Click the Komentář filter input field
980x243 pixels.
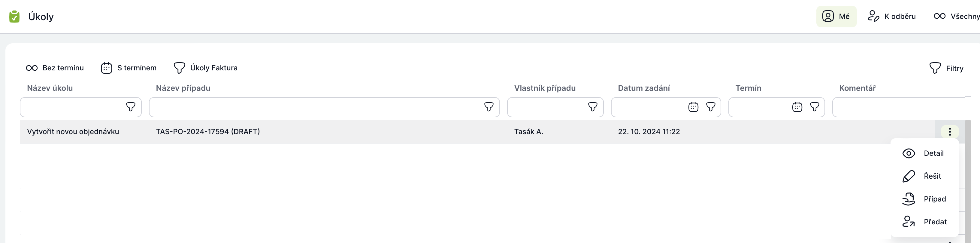pyautogui.click(x=899, y=107)
